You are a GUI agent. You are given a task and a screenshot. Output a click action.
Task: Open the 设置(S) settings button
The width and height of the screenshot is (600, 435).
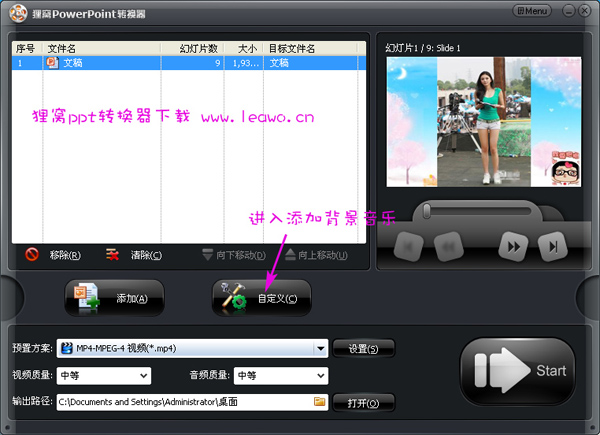(363, 349)
